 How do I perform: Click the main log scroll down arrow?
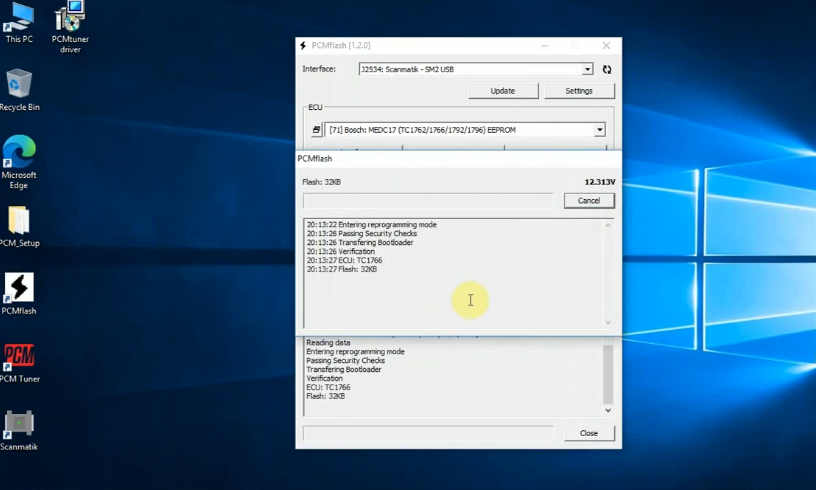(607, 410)
